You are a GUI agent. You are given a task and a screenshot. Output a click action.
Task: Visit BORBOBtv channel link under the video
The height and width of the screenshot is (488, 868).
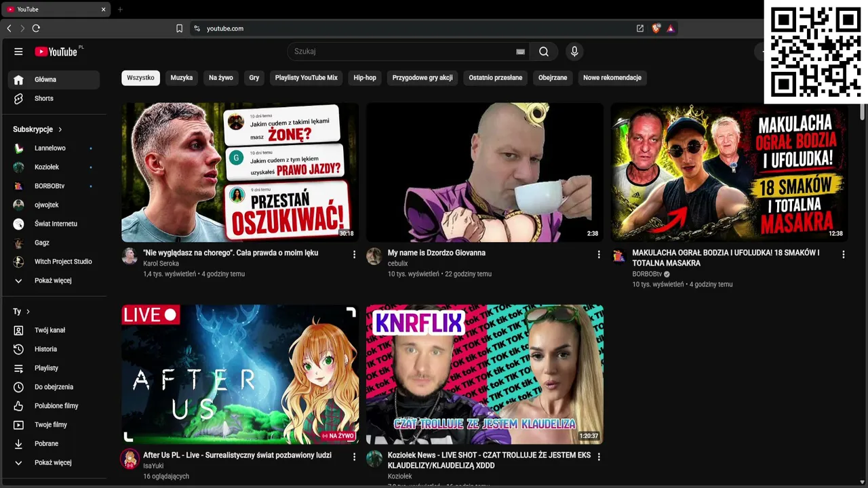647,274
